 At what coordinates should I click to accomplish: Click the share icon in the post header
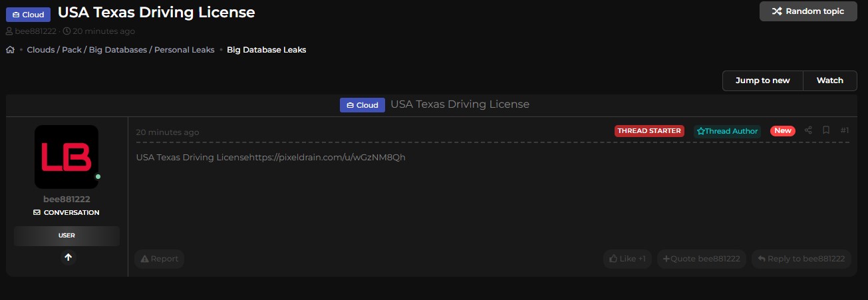pyautogui.click(x=808, y=130)
